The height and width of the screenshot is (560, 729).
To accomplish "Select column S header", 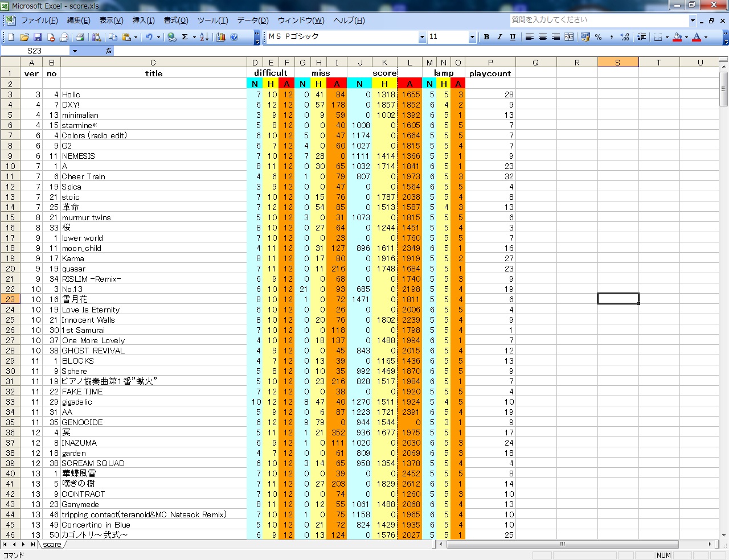I will tap(618, 63).
